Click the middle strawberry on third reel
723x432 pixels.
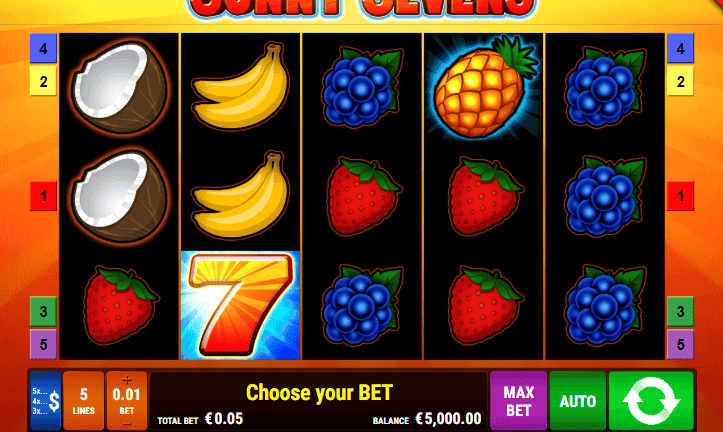363,196
